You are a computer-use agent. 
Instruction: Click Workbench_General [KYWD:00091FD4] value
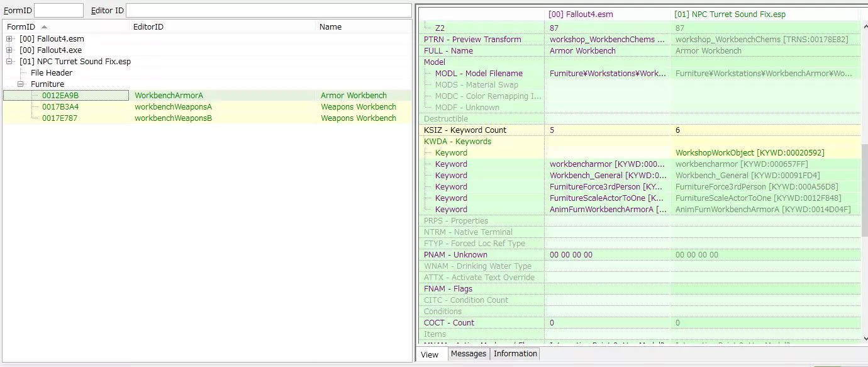pos(747,176)
